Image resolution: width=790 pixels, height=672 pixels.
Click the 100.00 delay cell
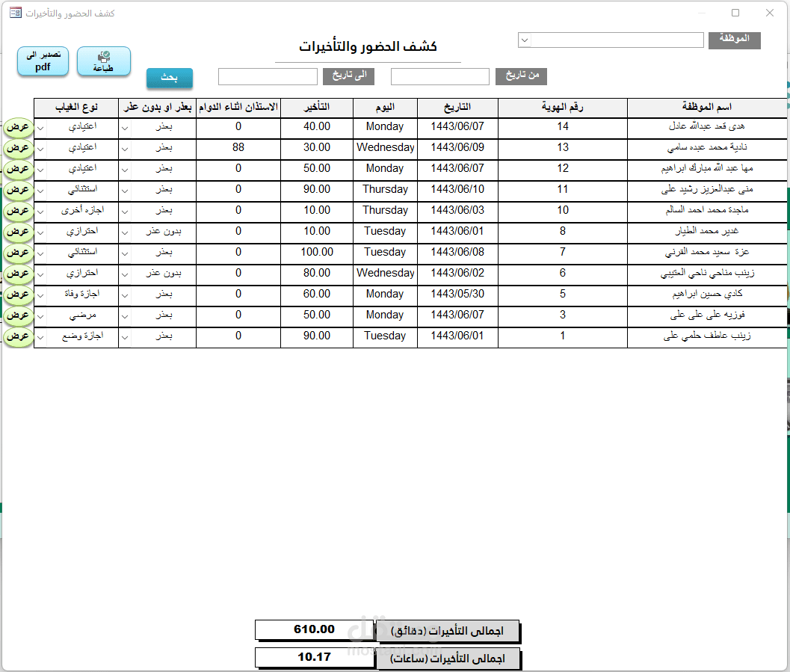click(317, 253)
